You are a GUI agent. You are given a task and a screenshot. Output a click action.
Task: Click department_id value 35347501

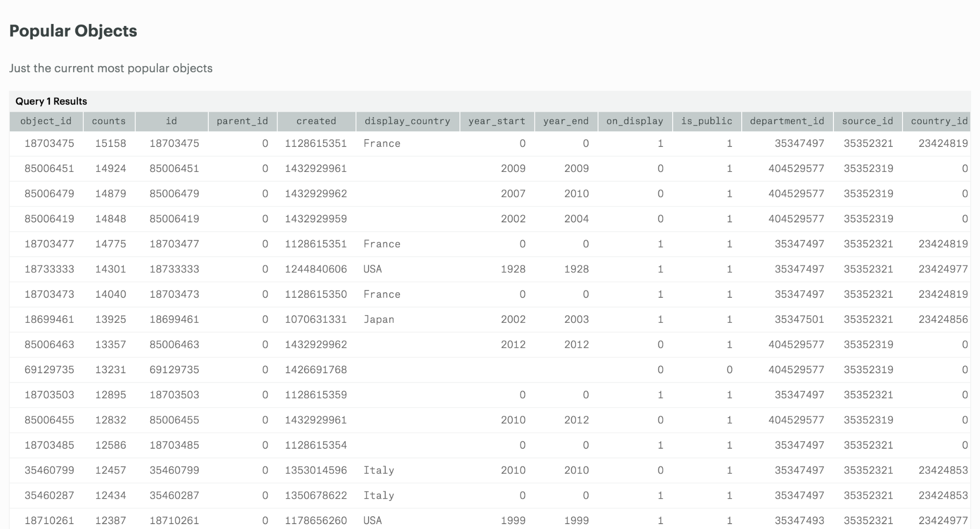pyautogui.click(x=800, y=319)
